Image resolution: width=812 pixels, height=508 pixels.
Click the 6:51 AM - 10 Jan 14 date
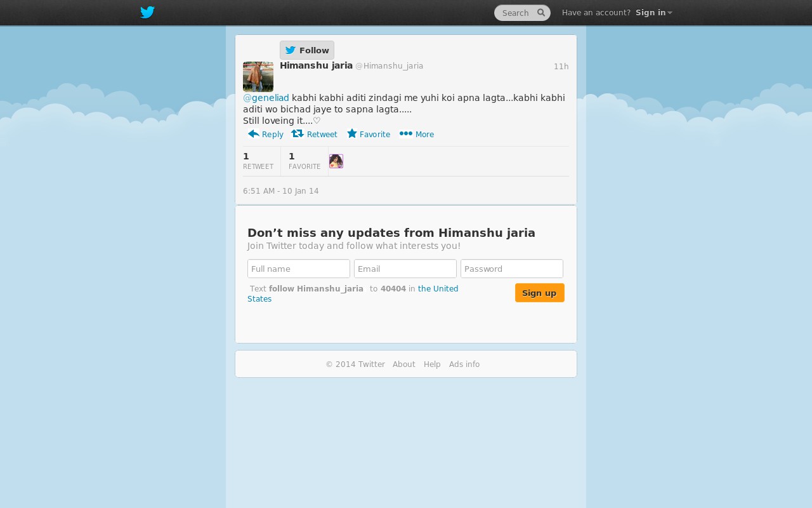pos(281,191)
